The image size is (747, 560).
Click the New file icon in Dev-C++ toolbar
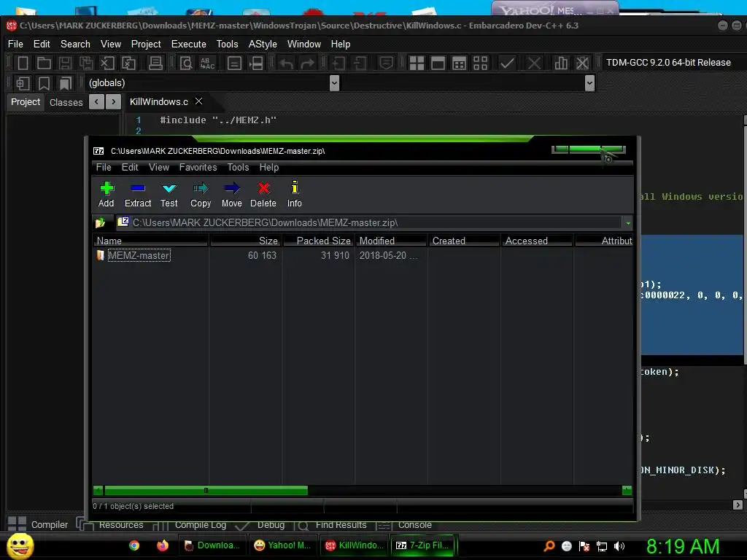(x=23, y=63)
